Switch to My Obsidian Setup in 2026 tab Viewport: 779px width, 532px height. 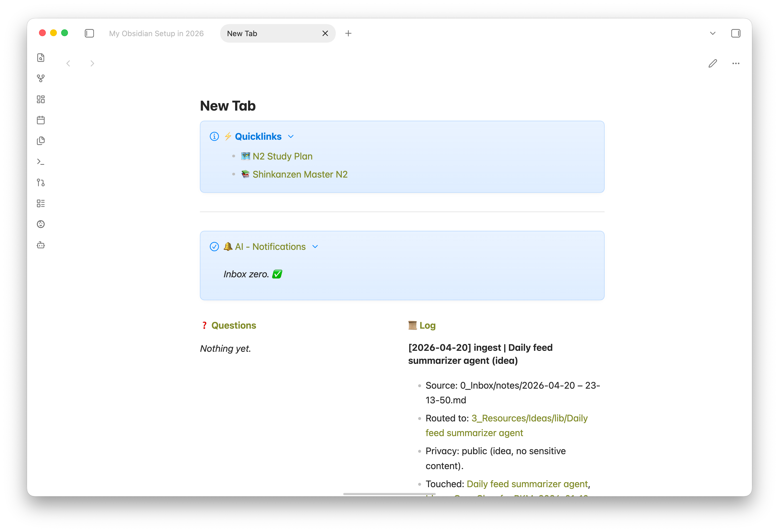[156, 33]
